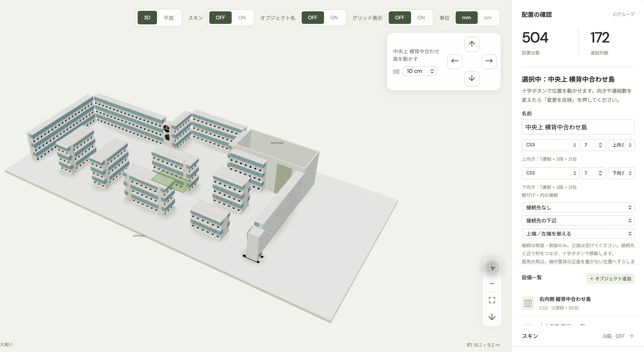The height and width of the screenshot is (352, 644).
Task: Open the 接続先の下辺 dropdown
Action: 578,221
